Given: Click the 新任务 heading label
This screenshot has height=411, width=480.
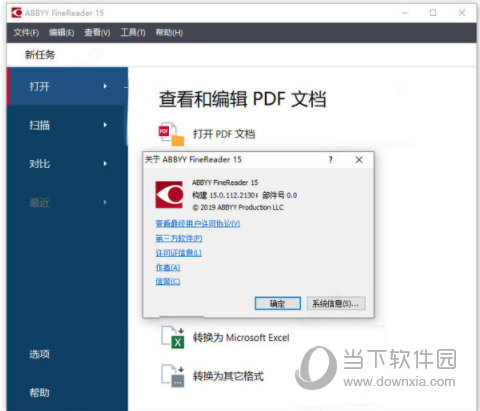Looking at the screenshot, I should (x=40, y=55).
